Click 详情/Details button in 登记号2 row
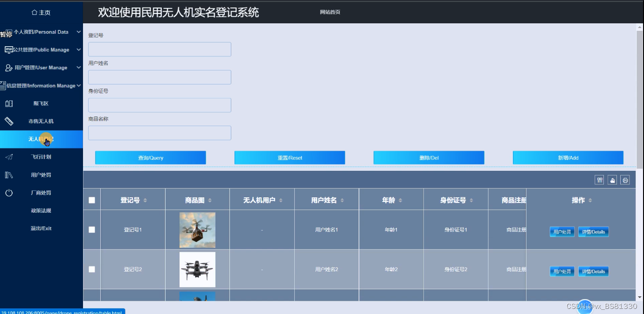The height and width of the screenshot is (314, 644). pos(593,272)
